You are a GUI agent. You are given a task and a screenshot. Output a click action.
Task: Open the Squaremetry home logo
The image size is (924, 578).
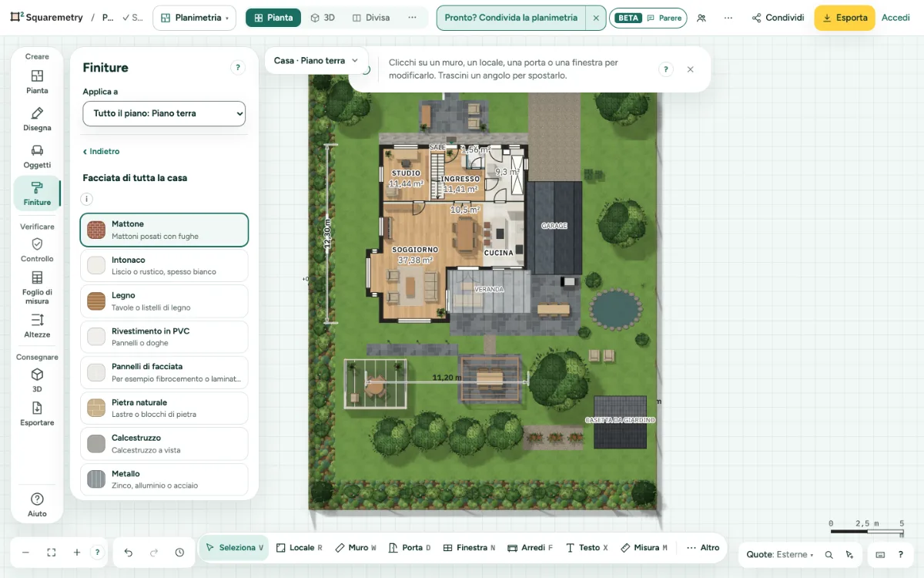[x=46, y=17]
